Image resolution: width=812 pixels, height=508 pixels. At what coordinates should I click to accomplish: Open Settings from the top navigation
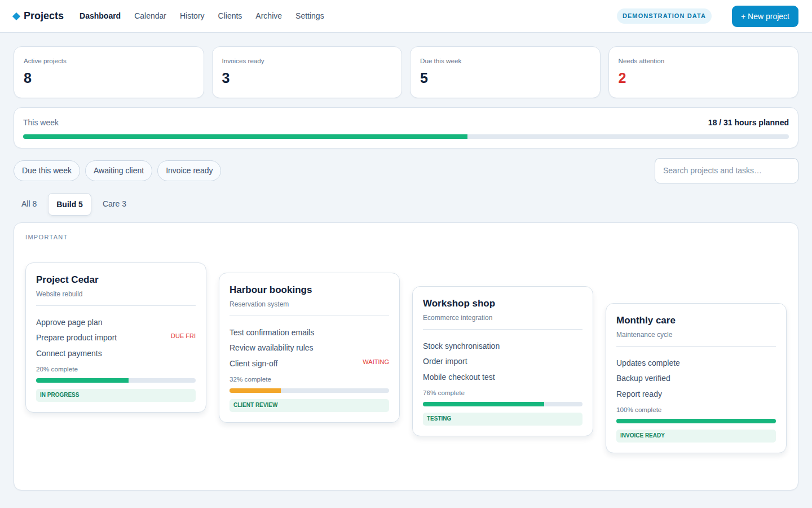coord(310,16)
